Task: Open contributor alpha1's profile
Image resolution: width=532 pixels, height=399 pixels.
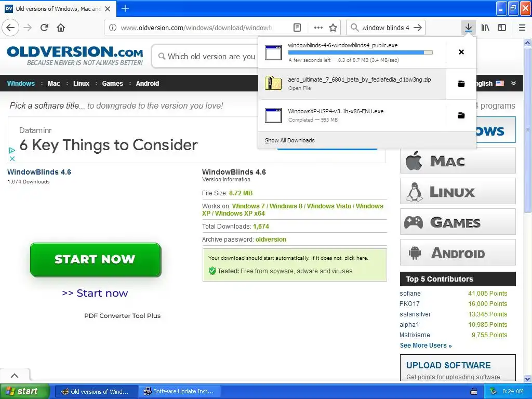Action: (409, 325)
